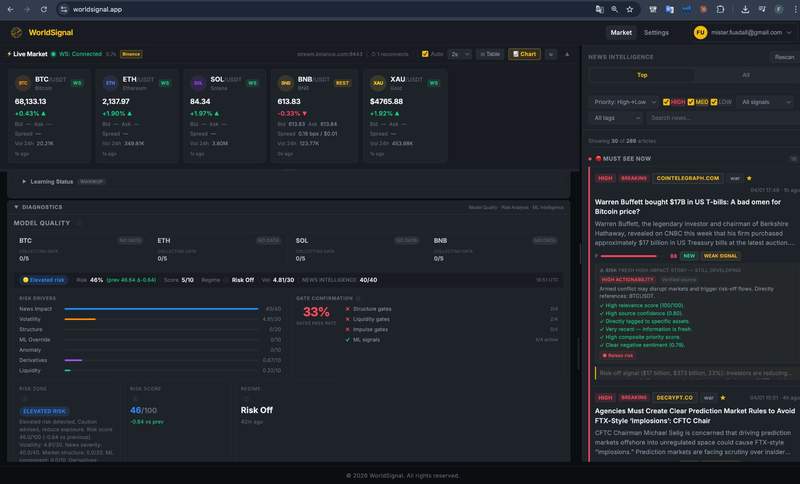Viewport: 800px width, 484px height.
Task: Collapse the Diagnostics section
Action: click(x=16, y=207)
